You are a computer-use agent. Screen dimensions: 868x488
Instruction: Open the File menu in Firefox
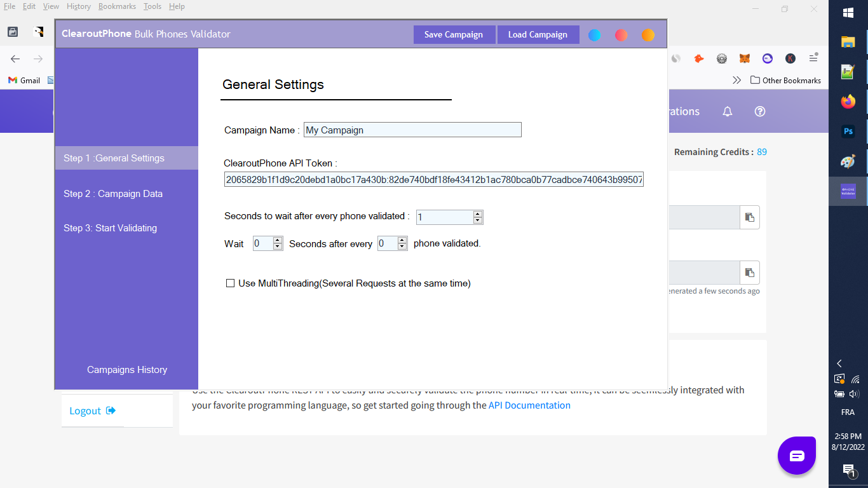click(10, 6)
